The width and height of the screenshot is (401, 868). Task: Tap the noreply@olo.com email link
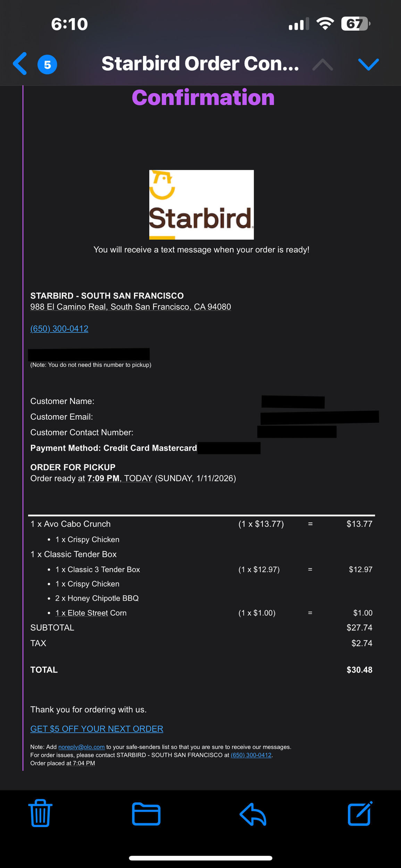[82, 747]
